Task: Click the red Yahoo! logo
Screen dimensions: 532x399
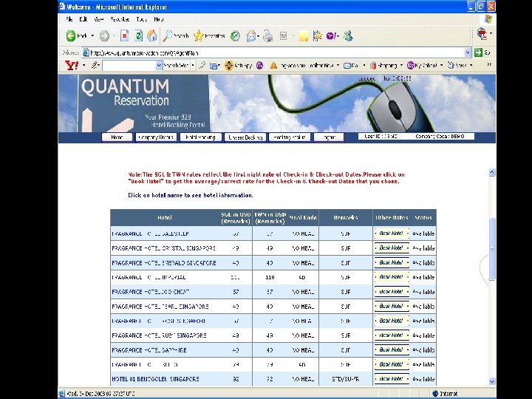Action: [72, 66]
